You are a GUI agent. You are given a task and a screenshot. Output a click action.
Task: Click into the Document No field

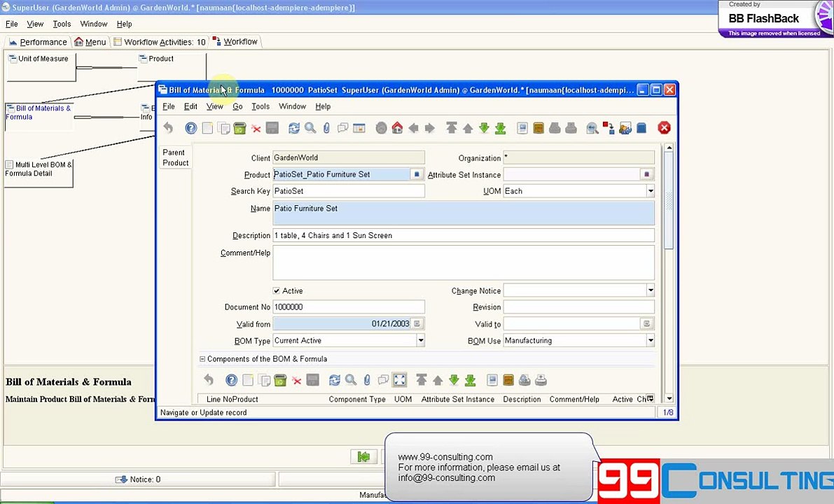349,307
